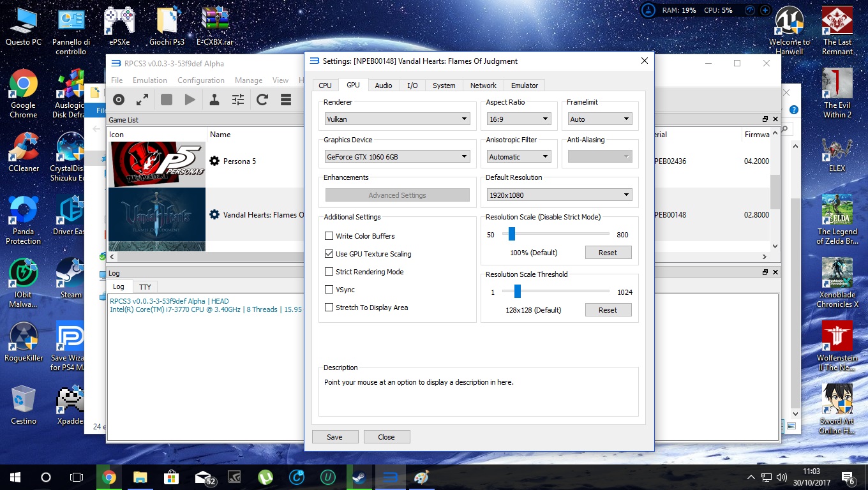This screenshot has width=868, height=490.
Task: Open the Steam taskbar icon
Action: (359, 477)
